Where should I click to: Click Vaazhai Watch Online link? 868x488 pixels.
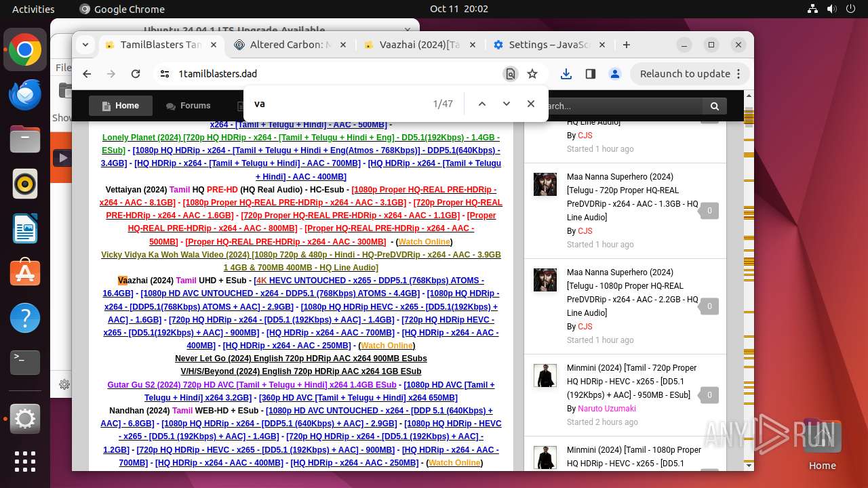[x=387, y=346]
